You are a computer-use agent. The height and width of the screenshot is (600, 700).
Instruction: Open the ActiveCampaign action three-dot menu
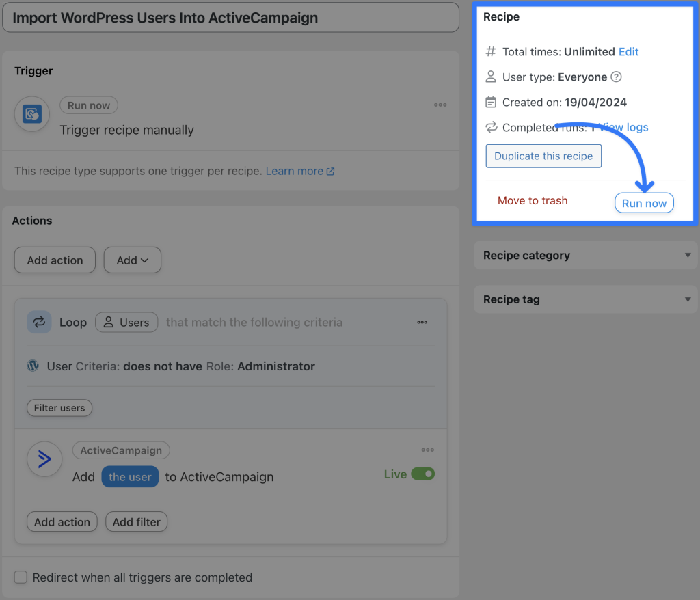click(x=428, y=450)
